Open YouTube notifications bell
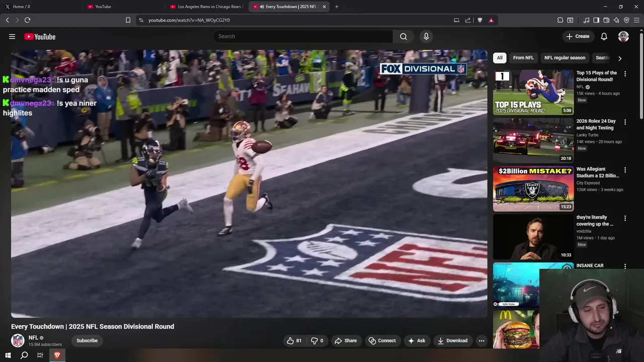Screen dimensions: 644x362 pos(604,36)
